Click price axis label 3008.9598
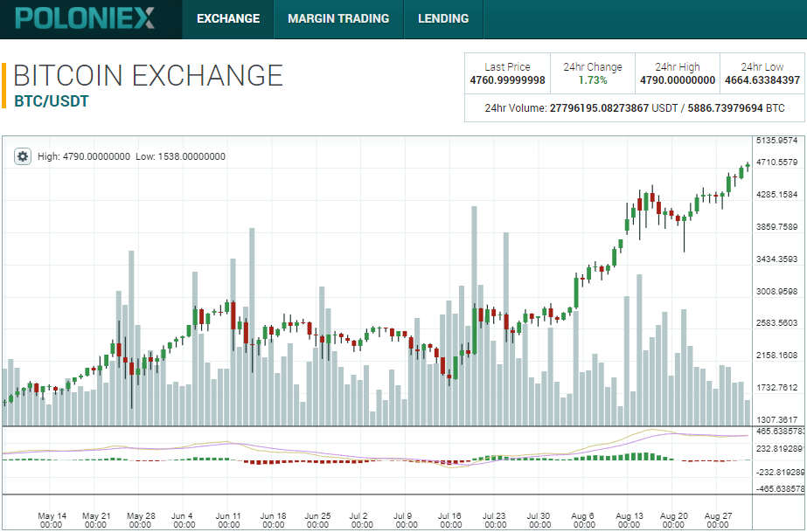The image size is (807, 532). click(776, 292)
